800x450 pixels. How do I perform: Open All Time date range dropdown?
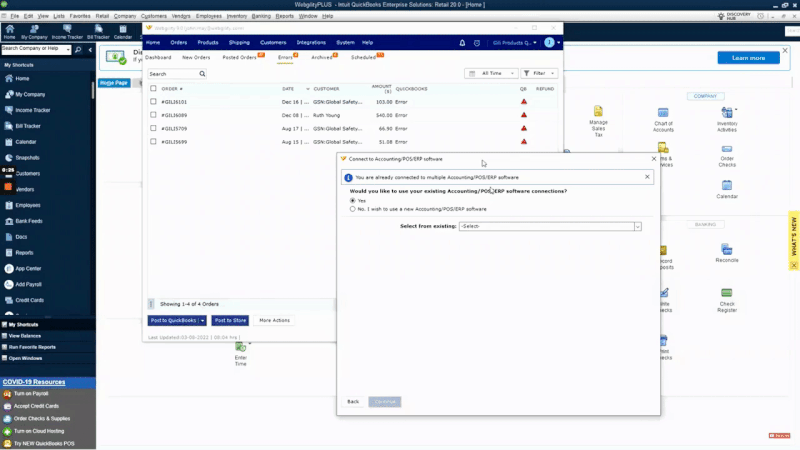click(491, 73)
